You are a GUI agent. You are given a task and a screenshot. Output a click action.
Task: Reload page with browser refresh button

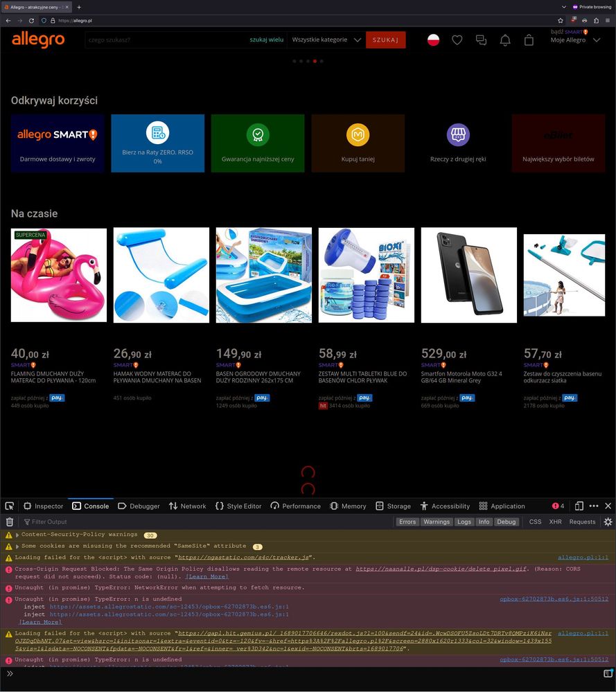click(x=31, y=21)
